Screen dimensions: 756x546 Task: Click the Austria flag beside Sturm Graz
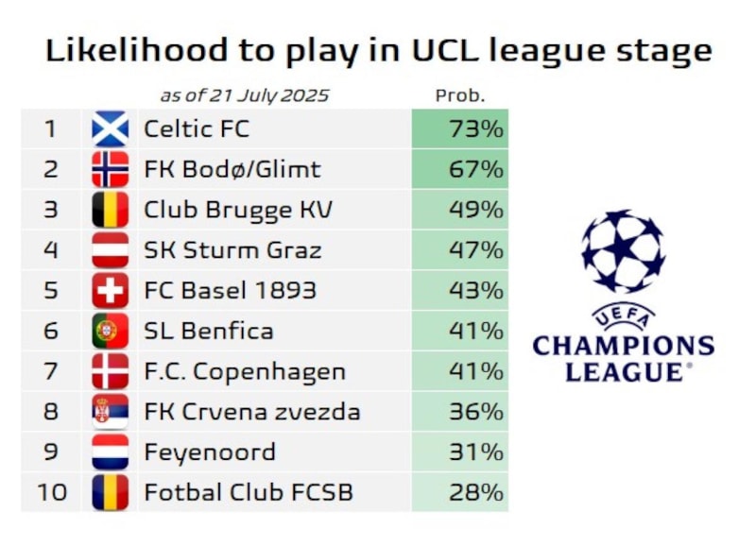111,250
